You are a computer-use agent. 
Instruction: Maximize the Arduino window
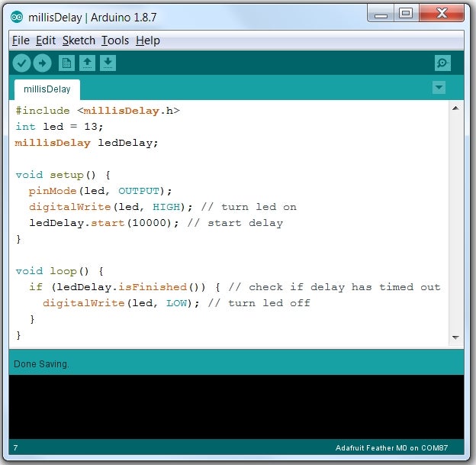406,14
